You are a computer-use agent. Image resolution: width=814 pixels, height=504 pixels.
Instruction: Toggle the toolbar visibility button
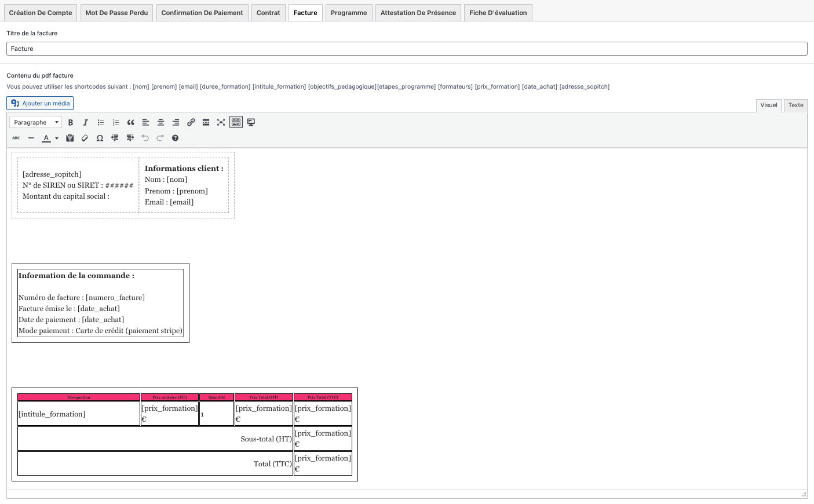pos(236,122)
